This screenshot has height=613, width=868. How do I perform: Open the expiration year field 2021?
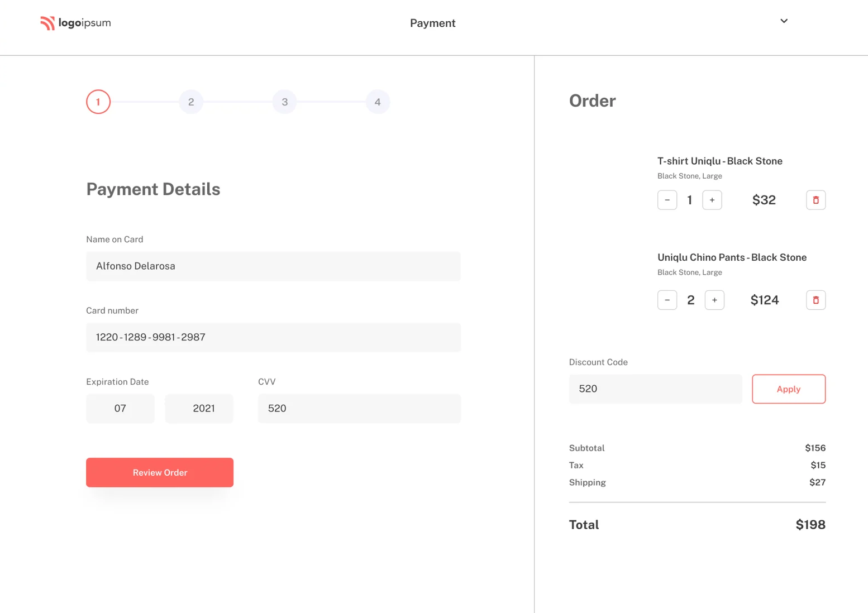tap(199, 408)
